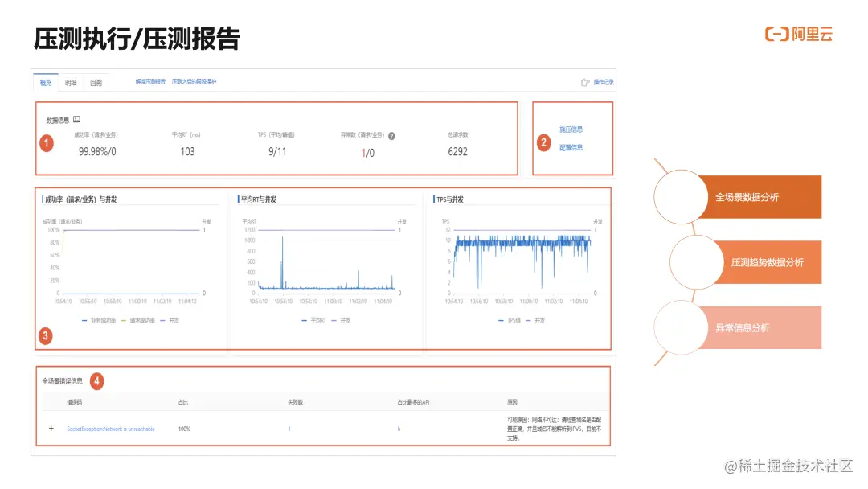
Task: Click the 成功率 (请求/业务) 与并发 chart title
Action: (x=81, y=199)
